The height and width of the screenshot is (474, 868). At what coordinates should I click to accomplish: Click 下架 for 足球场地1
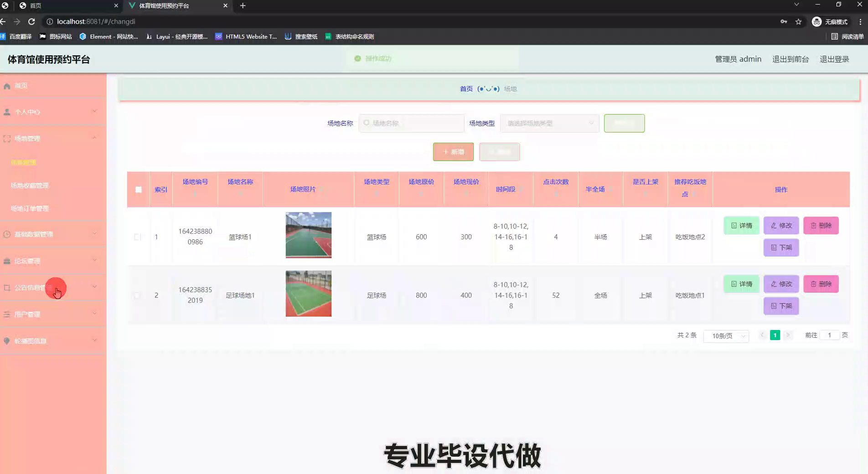coord(781,306)
